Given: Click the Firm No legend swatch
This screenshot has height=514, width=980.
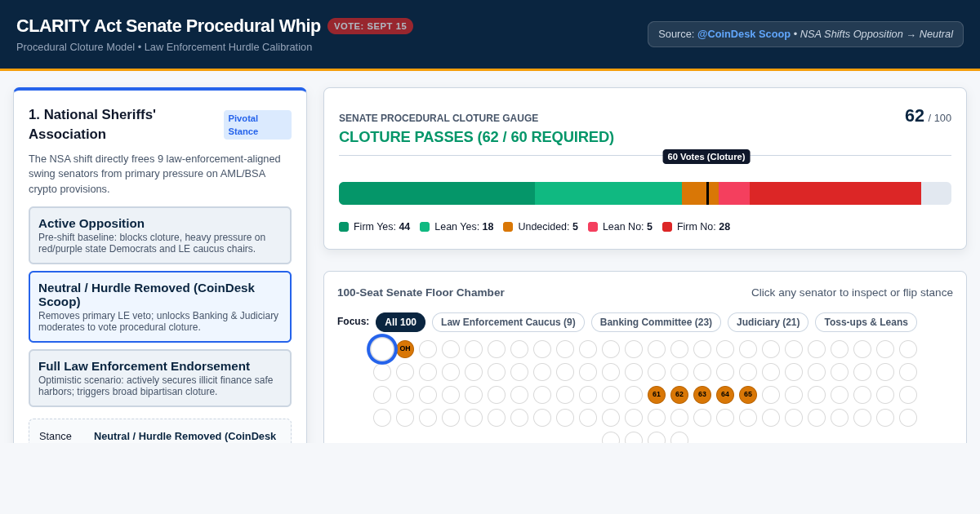Looking at the screenshot, I should 667,227.
